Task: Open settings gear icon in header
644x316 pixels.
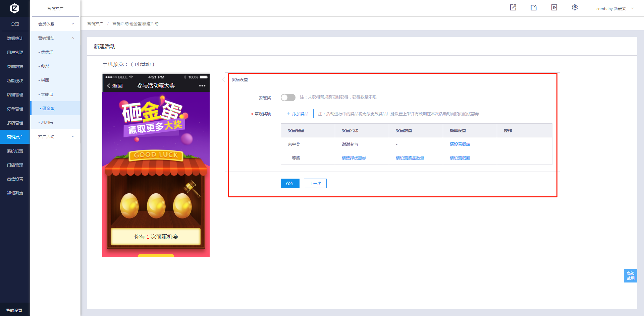Action: (575, 7)
